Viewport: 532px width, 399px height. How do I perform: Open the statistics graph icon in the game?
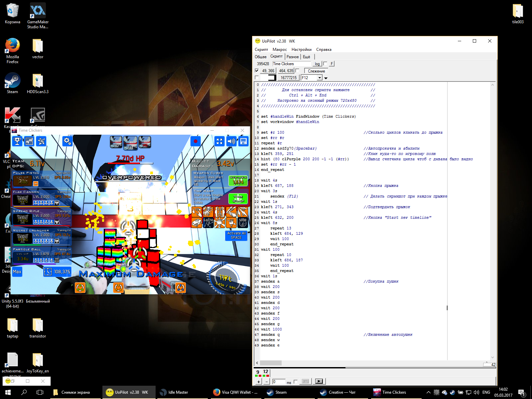click(29, 141)
